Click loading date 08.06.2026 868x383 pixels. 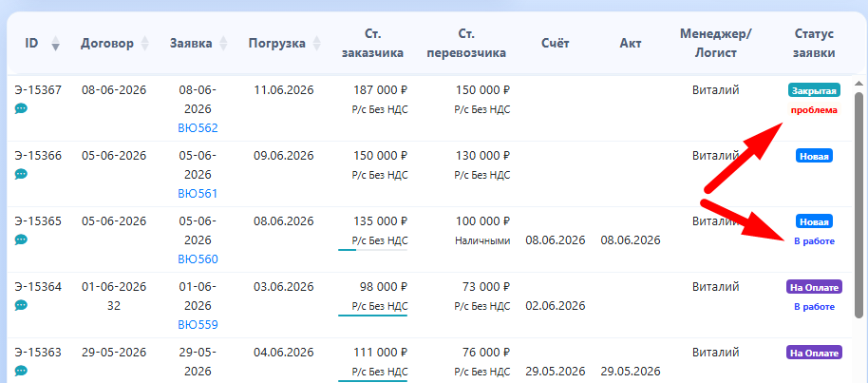pyautogui.click(x=284, y=221)
